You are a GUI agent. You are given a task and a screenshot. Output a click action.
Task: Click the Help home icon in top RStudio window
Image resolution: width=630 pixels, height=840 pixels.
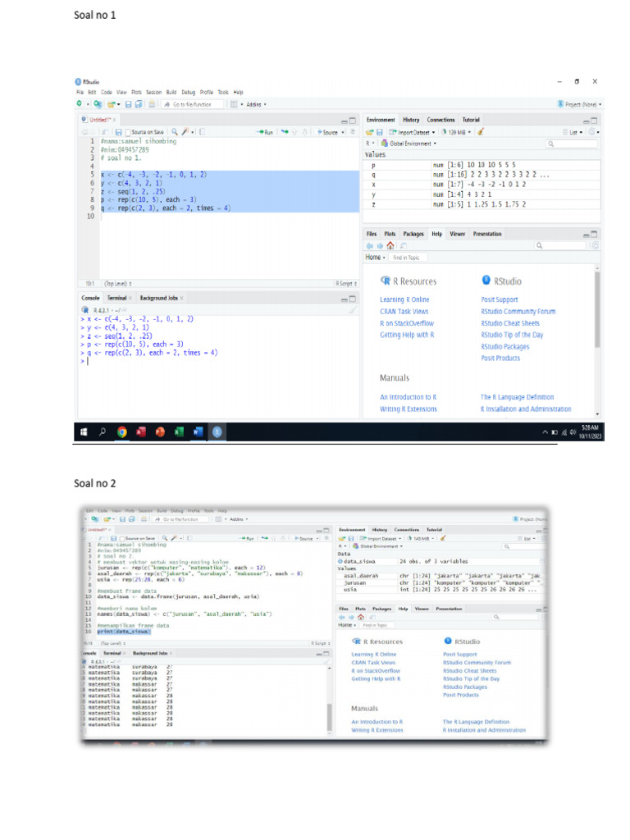pyautogui.click(x=390, y=245)
